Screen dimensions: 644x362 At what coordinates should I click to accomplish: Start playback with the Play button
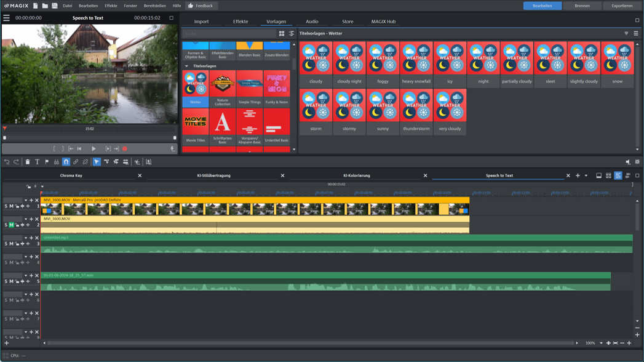coord(93,148)
